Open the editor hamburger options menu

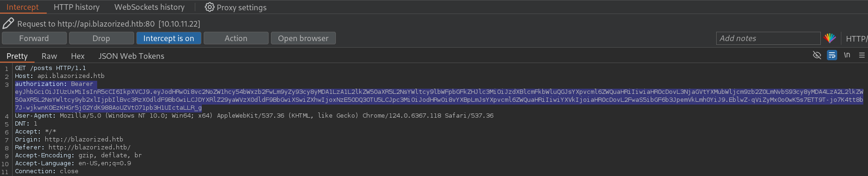[862, 55]
